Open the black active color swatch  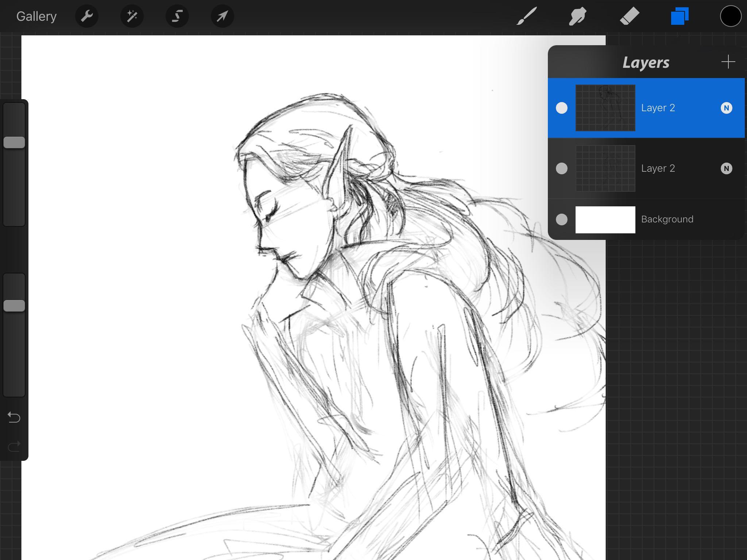coord(731,16)
